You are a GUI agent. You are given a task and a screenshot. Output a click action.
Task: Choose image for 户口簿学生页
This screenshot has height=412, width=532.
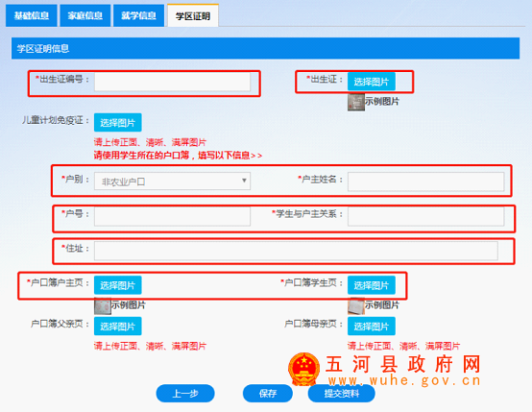pos(372,285)
